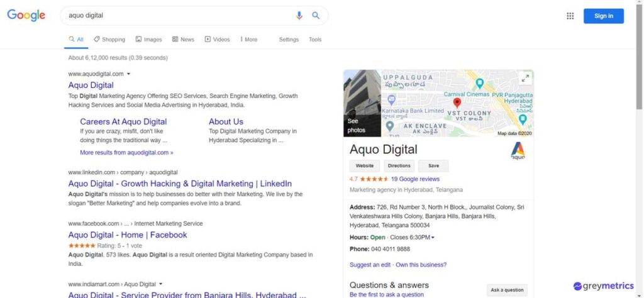Expand aquodigital.com result dropdown arrow

click(x=128, y=74)
